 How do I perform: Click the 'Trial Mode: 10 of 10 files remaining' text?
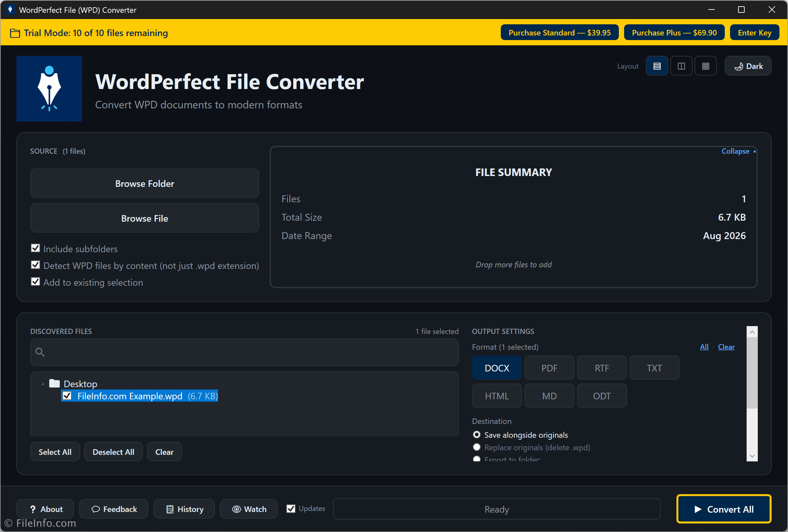pyautogui.click(x=96, y=33)
